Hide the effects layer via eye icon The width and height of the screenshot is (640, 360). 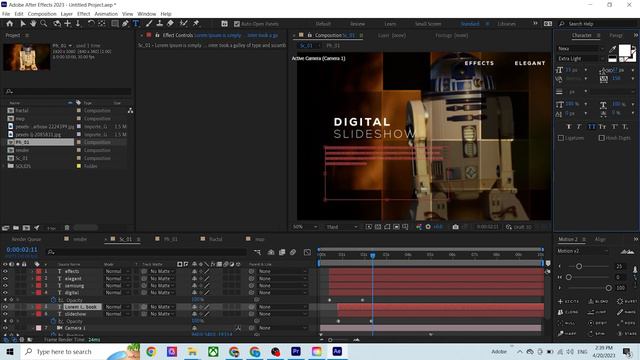(x=5, y=271)
